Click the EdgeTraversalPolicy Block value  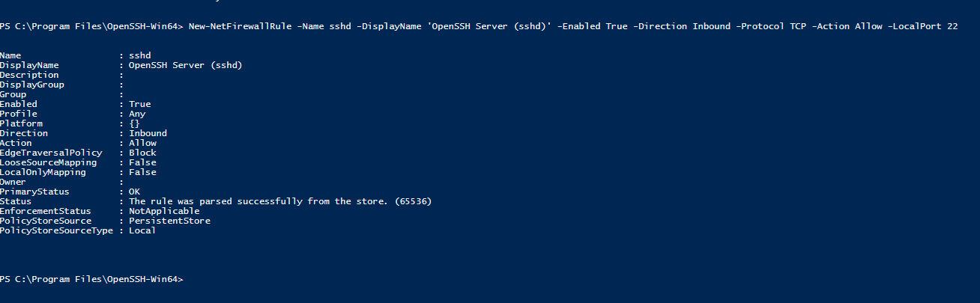pyautogui.click(x=142, y=153)
